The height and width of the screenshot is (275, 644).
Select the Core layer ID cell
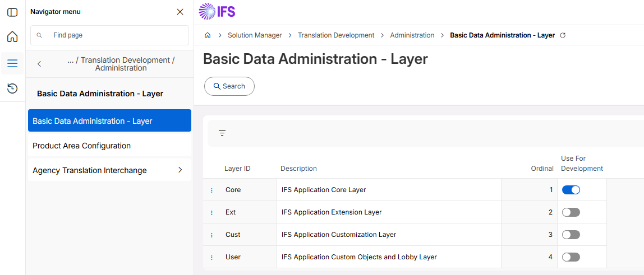[x=233, y=190]
